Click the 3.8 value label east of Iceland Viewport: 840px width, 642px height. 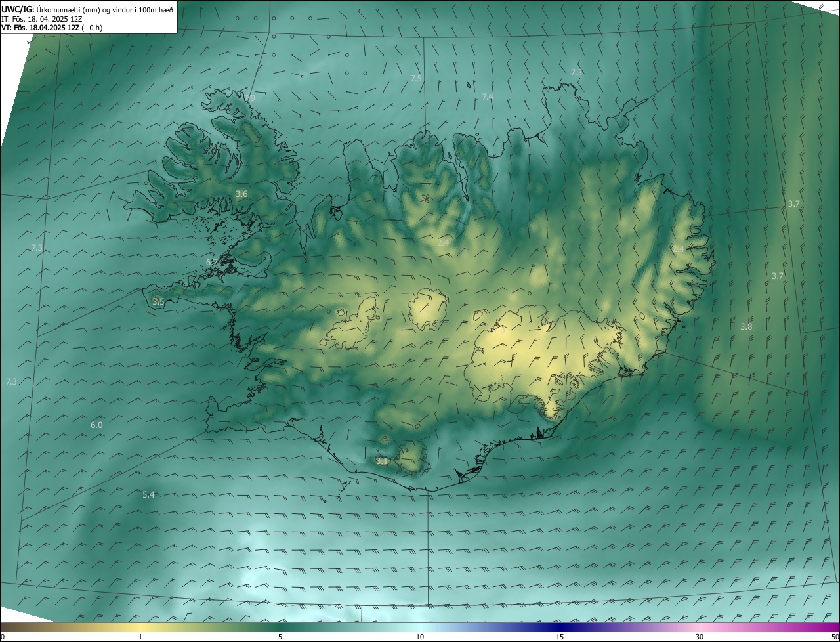746,327
